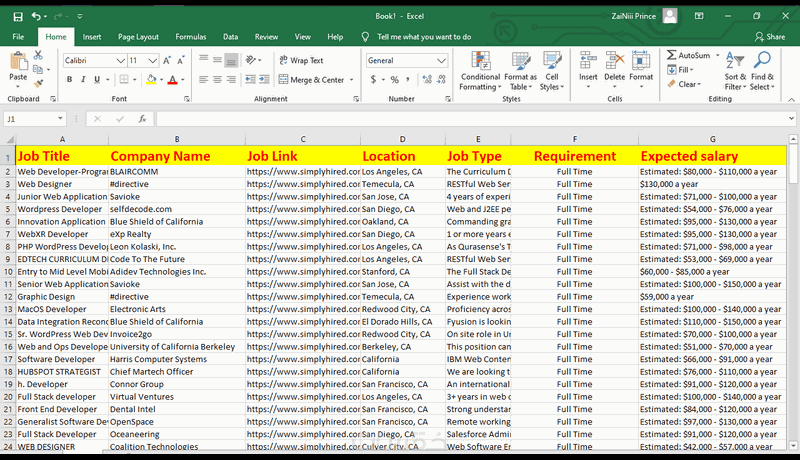The height and width of the screenshot is (460, 800).
Task: Click the Share button
Action: pos(769,37)
